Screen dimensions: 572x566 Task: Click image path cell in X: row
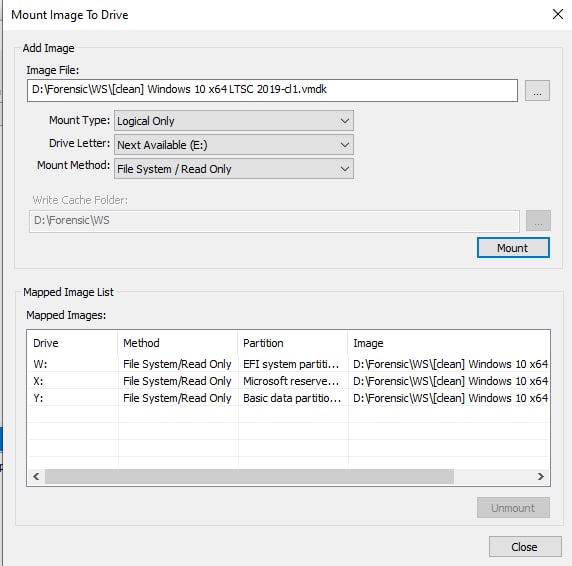[x=449, y=381]
